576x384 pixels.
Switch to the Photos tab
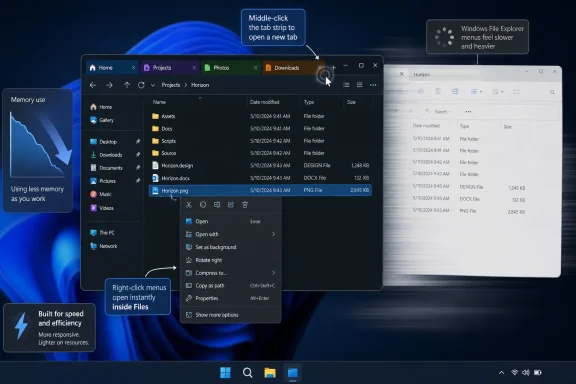click(x=231, y=68)
